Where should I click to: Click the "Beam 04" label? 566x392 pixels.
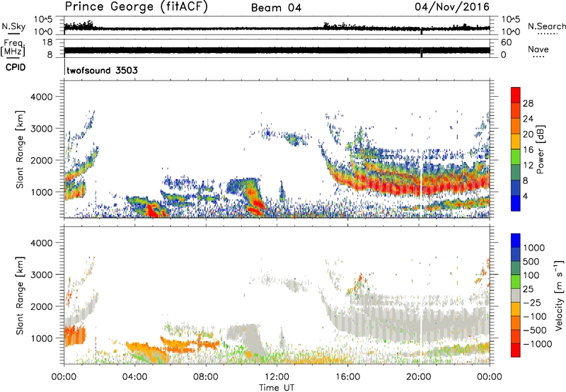click(x=276, y=8)
